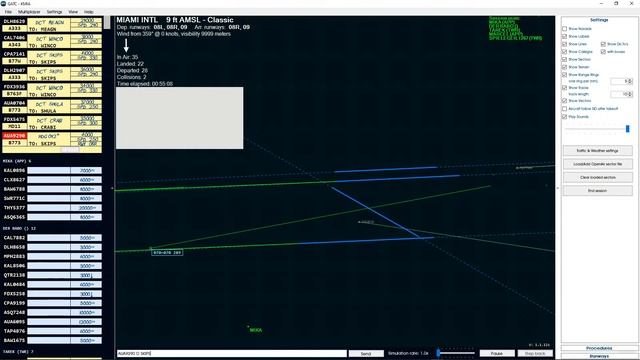Toggle the Show Callsigns checkbox

[x=564, y=52]
